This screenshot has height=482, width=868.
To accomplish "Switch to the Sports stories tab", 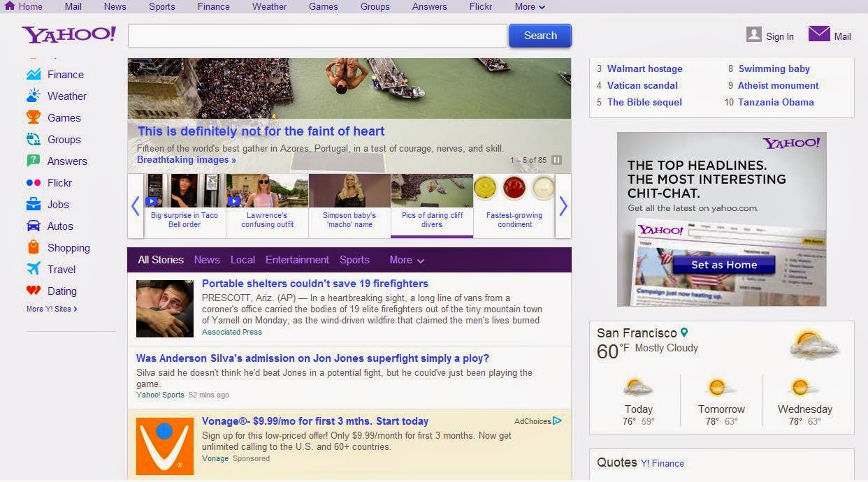I will tap(354, 260).
